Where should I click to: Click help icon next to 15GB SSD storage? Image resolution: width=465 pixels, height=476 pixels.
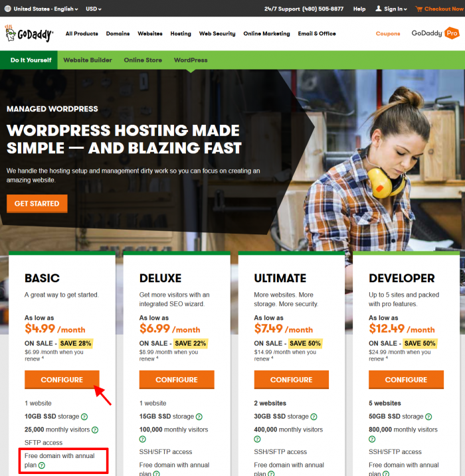(199, 417)
